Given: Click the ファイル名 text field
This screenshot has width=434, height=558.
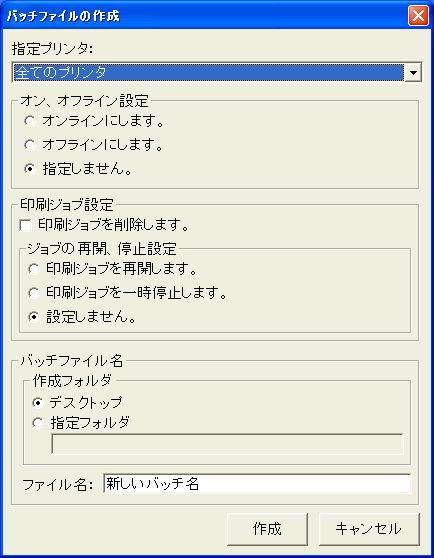Looking at the screenshot, I should coord(257,484).
